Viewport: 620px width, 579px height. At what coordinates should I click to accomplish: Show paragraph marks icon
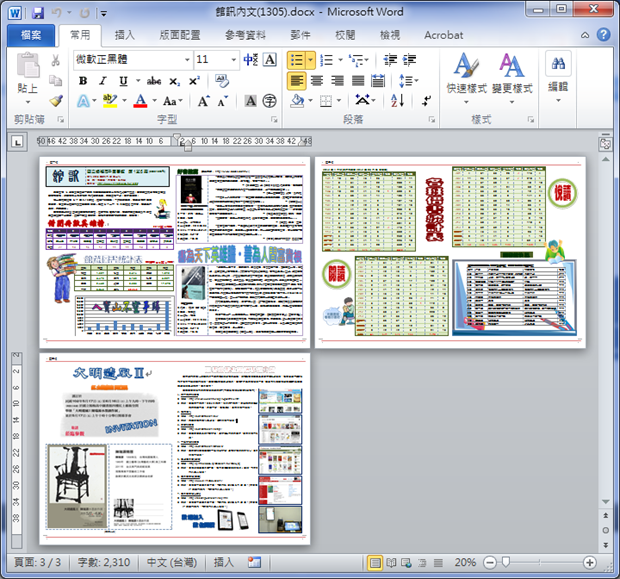point(426,101)
